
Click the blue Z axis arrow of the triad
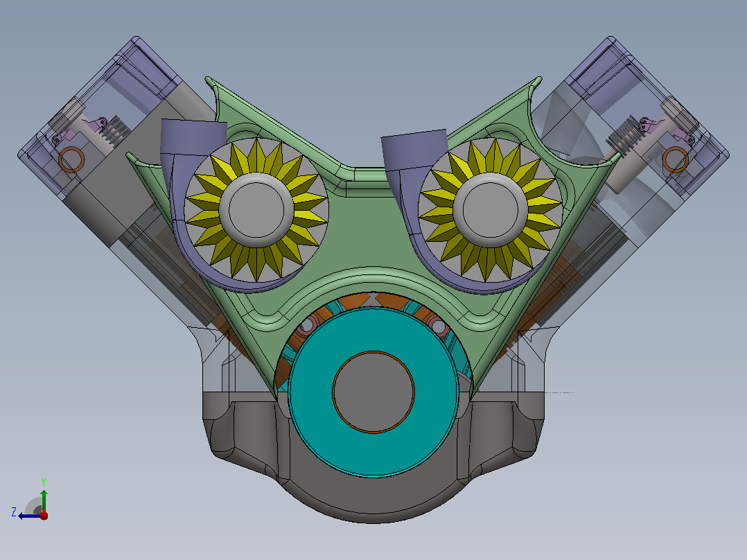pos(28,516)
